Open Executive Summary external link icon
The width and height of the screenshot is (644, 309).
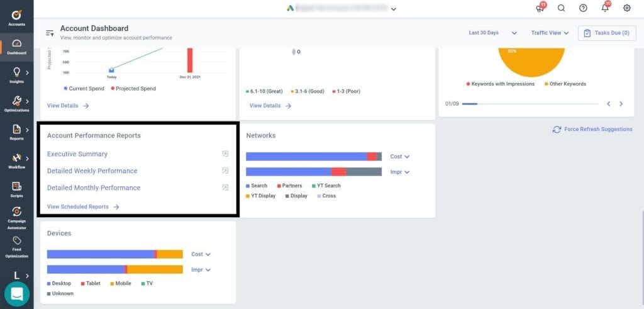click(225, 154)
